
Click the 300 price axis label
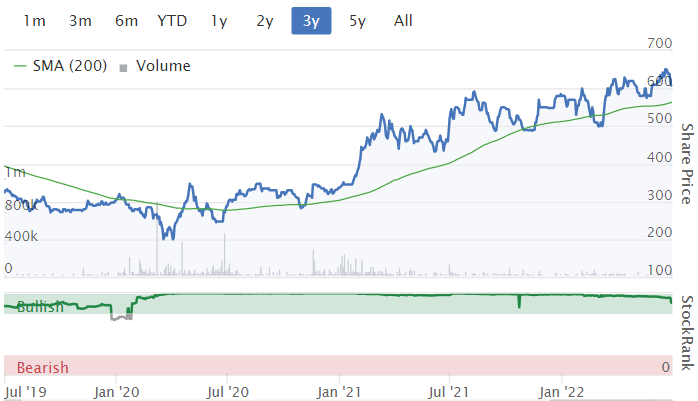(x=660, y=195)
